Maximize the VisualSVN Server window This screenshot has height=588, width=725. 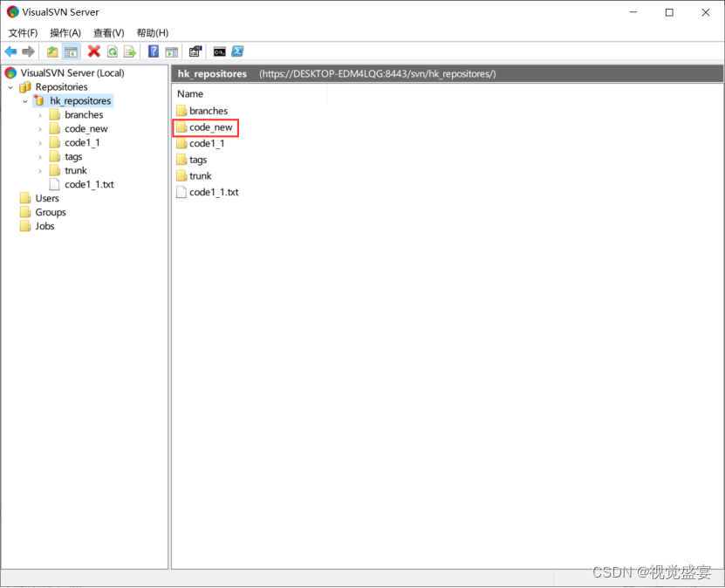coord(669,12)
